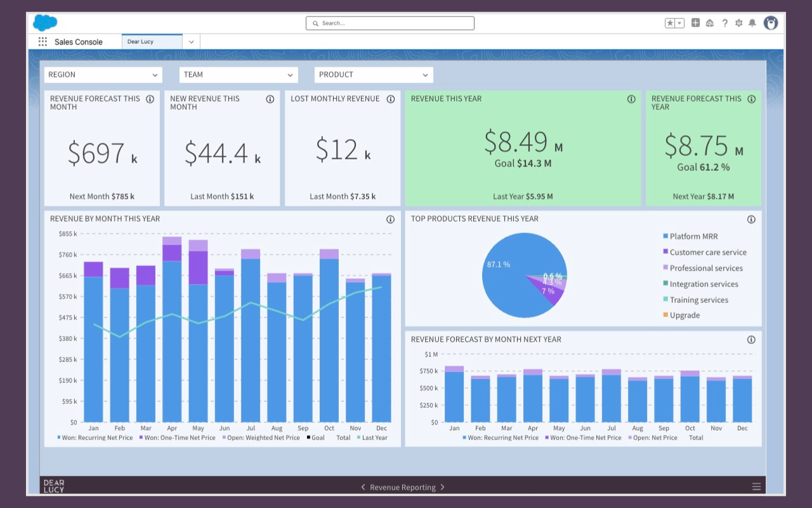
Task: Toggle Won: Recurring Net Price in this-year legend
Action: [x=95, y=438]
